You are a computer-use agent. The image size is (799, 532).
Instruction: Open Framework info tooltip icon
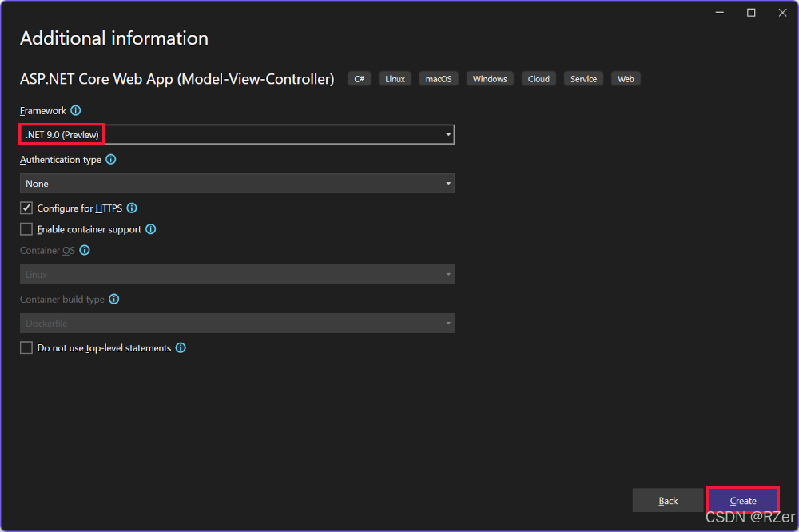[x=75, y=110]
